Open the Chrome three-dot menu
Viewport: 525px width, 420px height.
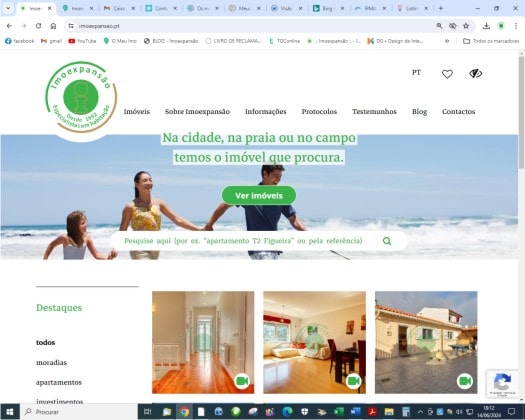(x=516, y=26)
